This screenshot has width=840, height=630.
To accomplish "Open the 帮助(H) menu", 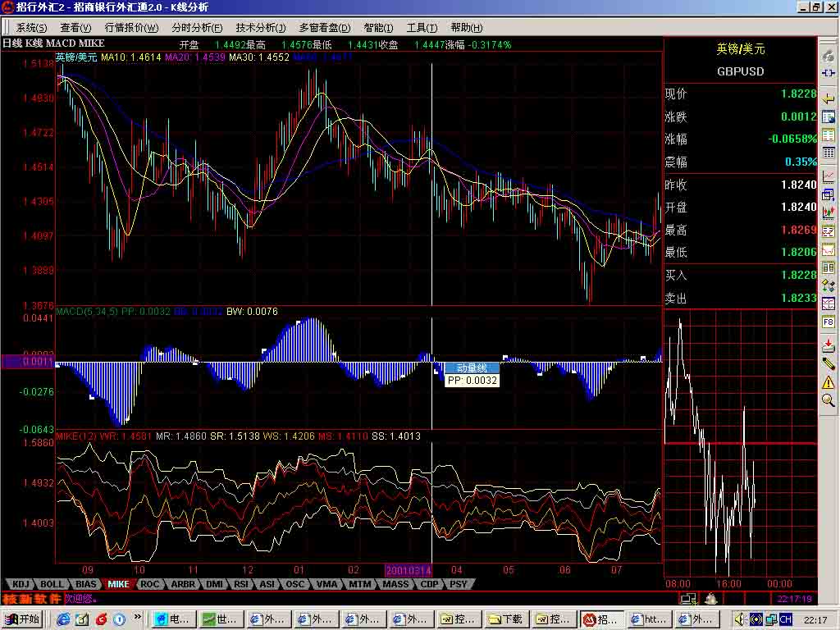I will click(x=466, y=27).
